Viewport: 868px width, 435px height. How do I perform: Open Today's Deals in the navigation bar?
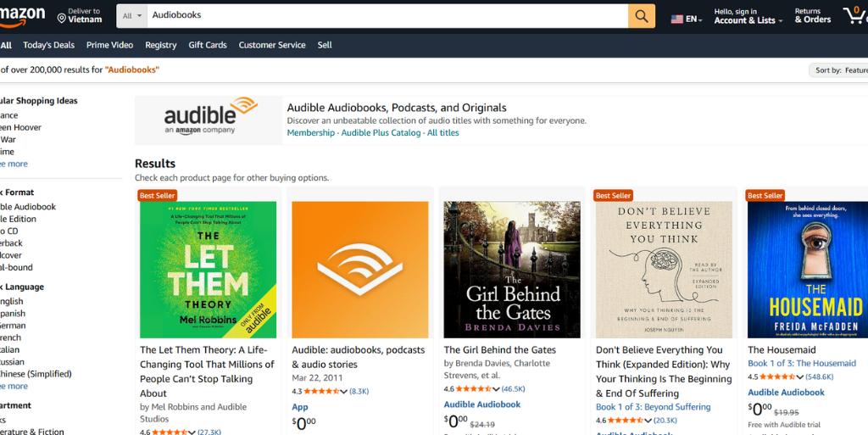point(48,45)
